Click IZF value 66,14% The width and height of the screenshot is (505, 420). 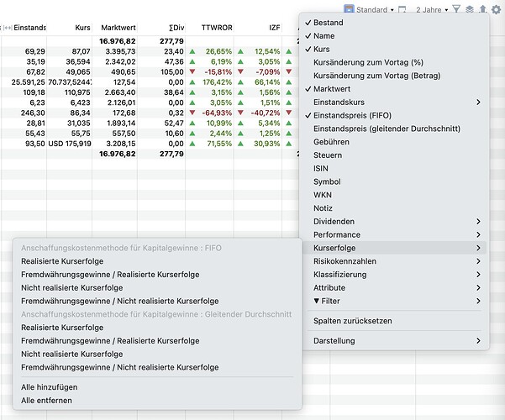tap(267, 82)
